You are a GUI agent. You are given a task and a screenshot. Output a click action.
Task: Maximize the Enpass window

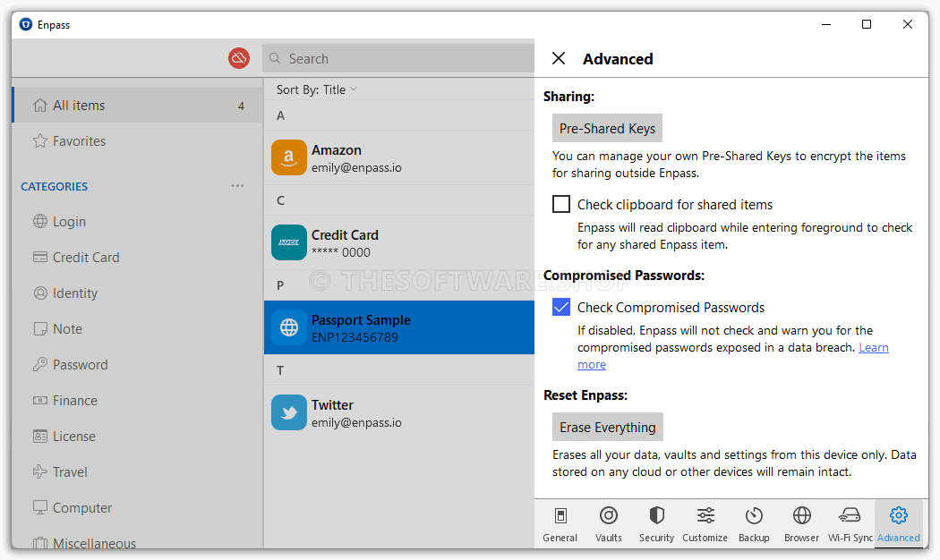pos(867,24)
